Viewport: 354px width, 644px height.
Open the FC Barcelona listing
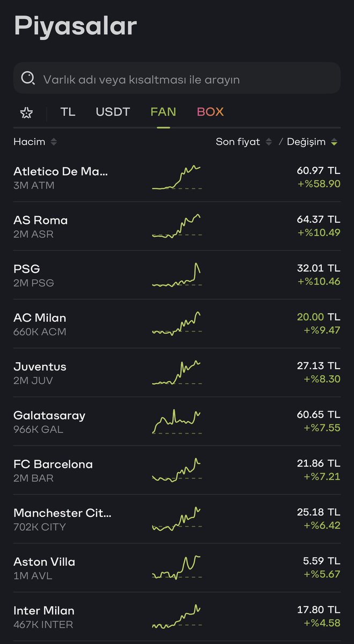tap(177, 471)
